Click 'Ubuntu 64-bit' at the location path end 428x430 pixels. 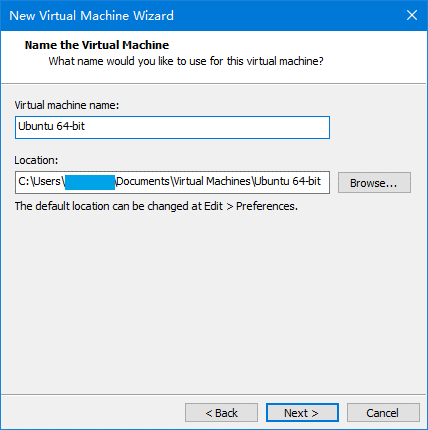coord(287,181)
